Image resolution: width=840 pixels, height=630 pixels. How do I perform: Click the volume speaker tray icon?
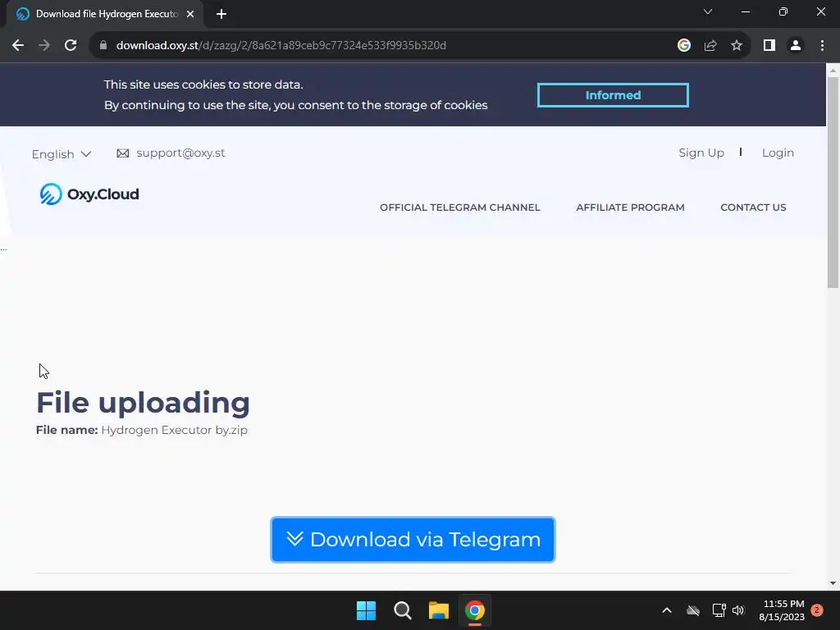(738, 610)
